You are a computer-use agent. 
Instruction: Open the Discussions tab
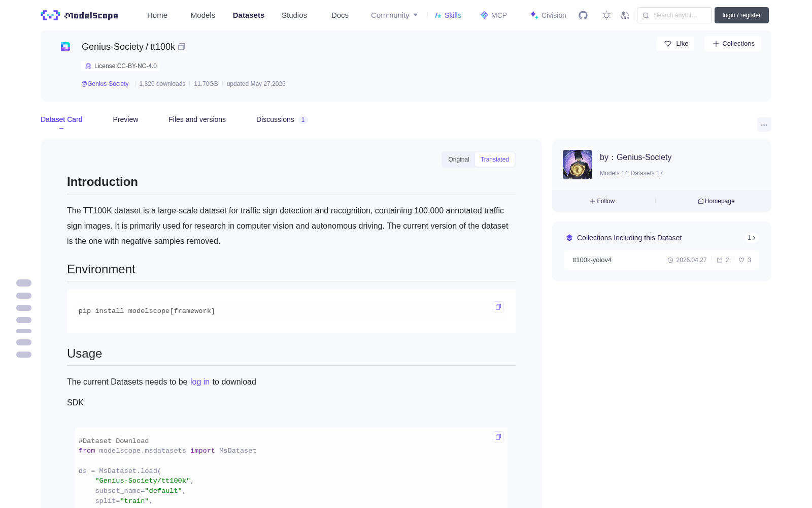[282, 119]
